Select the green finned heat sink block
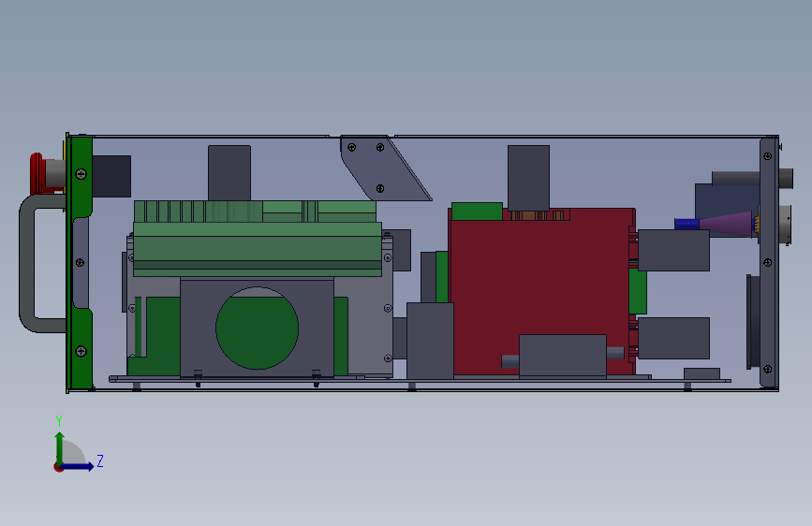 (258, 239)
